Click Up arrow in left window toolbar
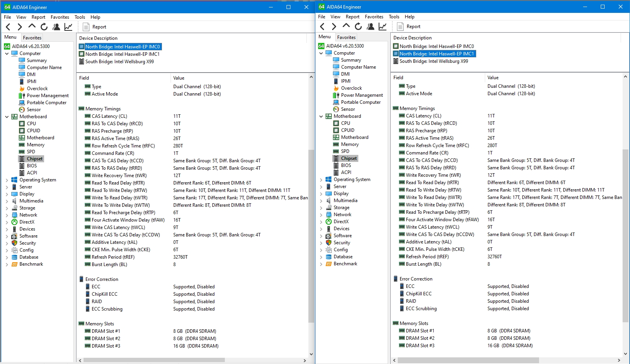The height and width of the screenshot is (364, 630). pos(32,27)
